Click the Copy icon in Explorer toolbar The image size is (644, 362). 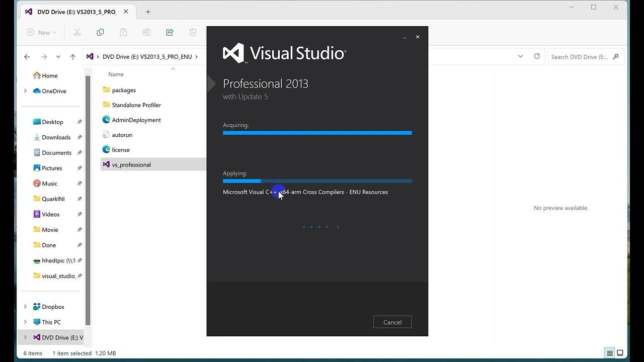point(100,33)
